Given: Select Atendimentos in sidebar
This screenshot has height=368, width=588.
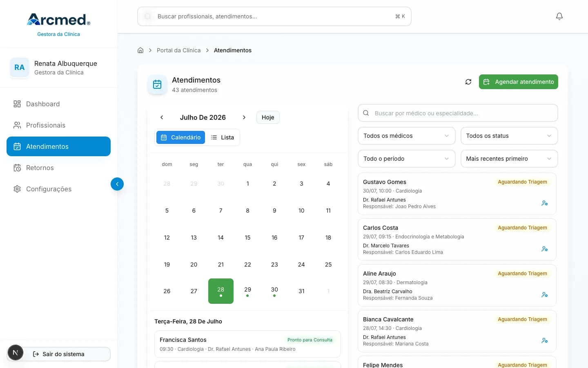Looking at the screenshot, I should pyautogui.click(x=58, y=146).
